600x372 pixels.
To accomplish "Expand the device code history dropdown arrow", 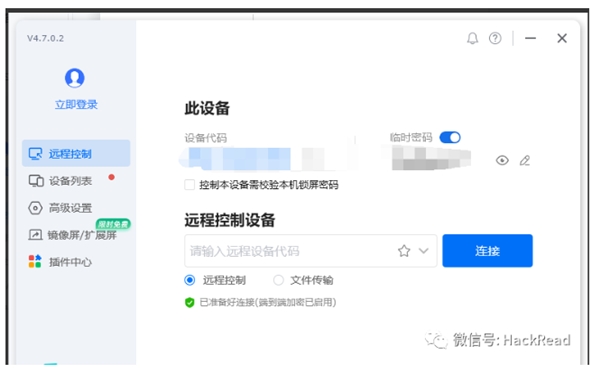I will tap(424, 251).
